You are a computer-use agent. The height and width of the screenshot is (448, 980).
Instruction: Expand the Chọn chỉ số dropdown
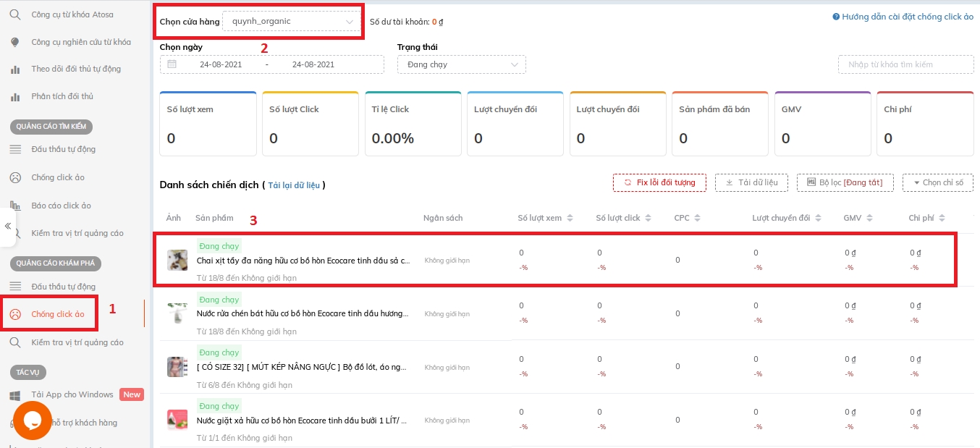click(x=937, y=182)
